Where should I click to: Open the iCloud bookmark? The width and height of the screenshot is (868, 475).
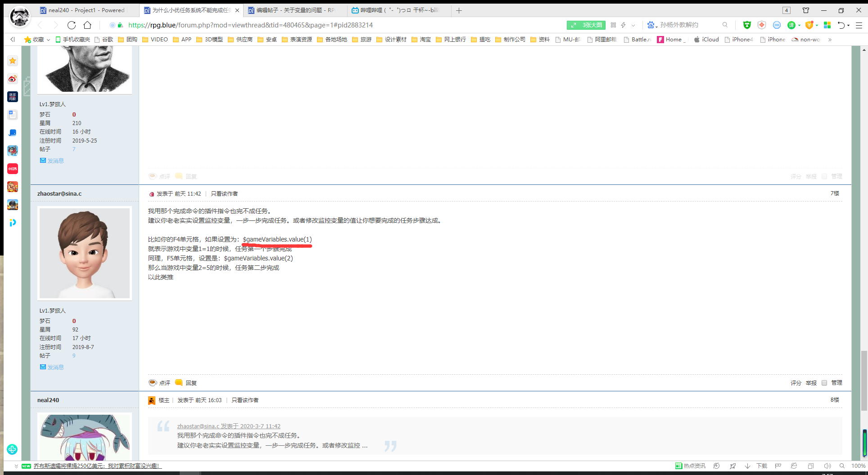[706, 40]
